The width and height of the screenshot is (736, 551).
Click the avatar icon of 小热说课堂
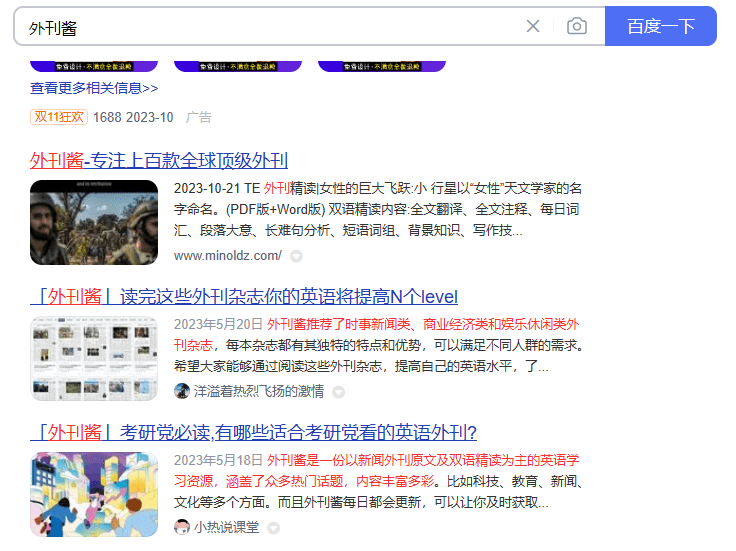pyautogui.click(x=182, y=527)
